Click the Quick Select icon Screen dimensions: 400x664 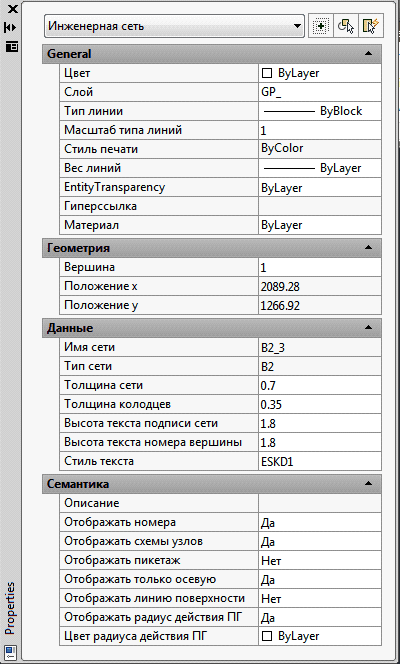click(370, 26)
